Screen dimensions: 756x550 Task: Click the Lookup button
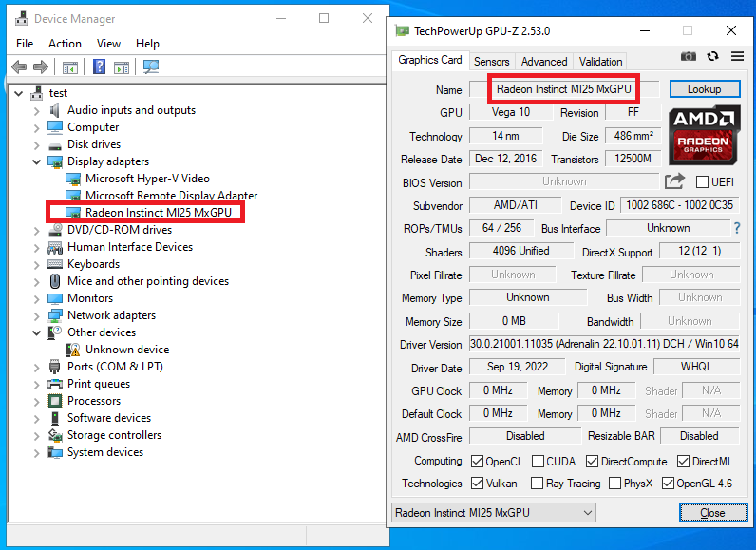[x=705, y=89]
